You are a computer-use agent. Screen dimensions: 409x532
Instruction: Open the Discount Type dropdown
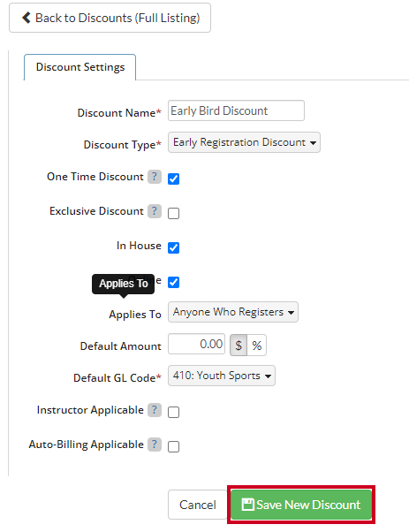[x=244, y=142]
